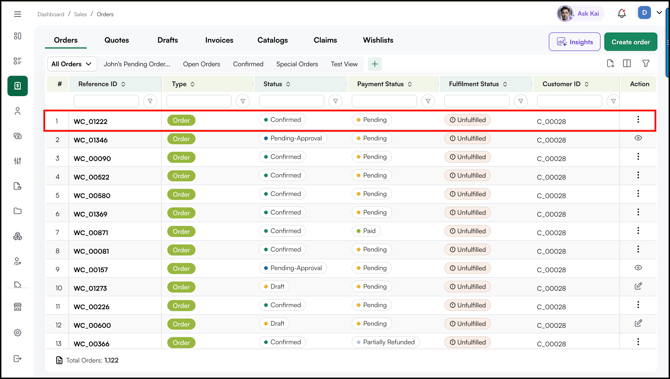Click the logout icon at sidebar bottom
The image size is (670, 379).
click(x=18, y=358)
